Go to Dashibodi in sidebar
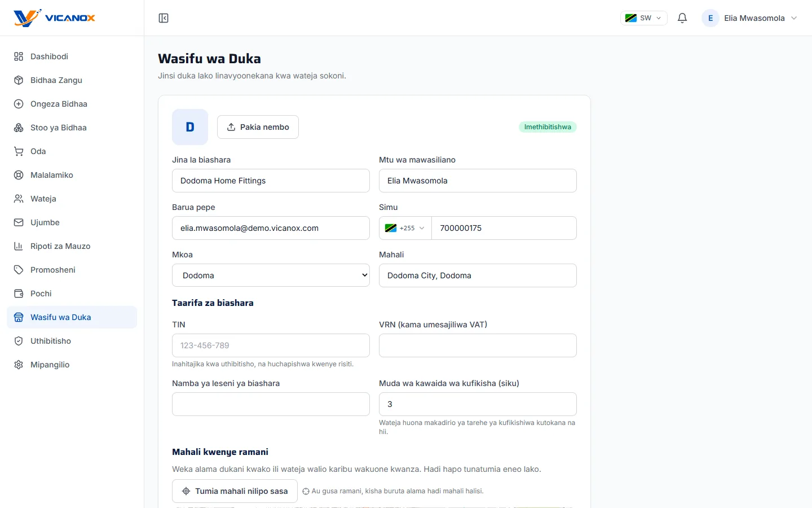The image size is (812, 508). point(72,56)
